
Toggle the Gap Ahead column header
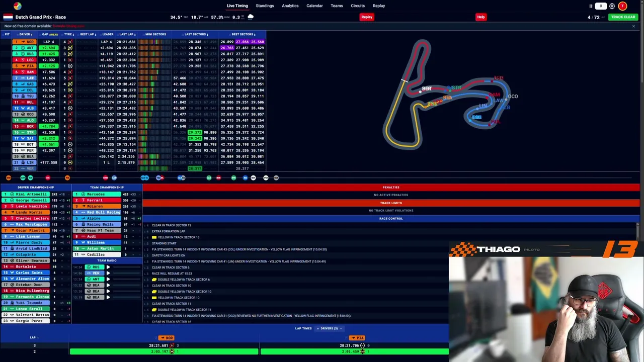(50, 34)
